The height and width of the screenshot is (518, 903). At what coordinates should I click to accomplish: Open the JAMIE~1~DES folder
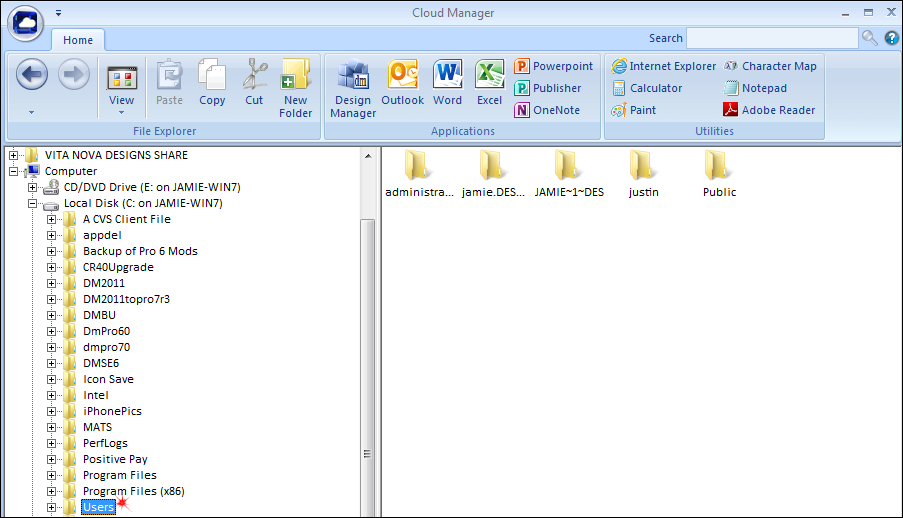[568, 175]
